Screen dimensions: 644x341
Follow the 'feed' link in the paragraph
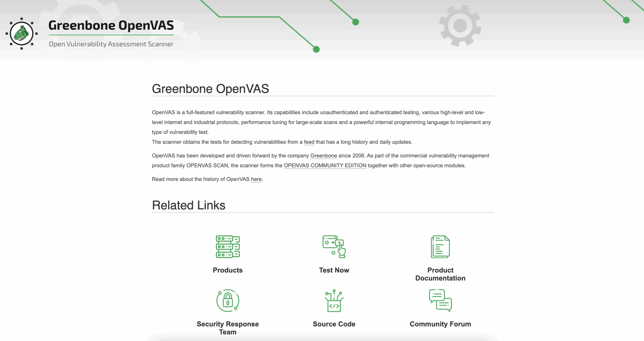[x=309, y=142]
